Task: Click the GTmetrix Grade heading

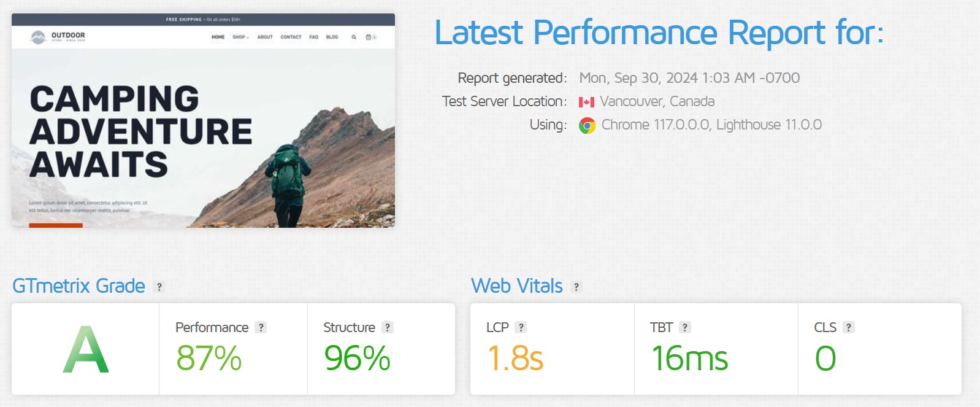Action: (x=78, y=286)
